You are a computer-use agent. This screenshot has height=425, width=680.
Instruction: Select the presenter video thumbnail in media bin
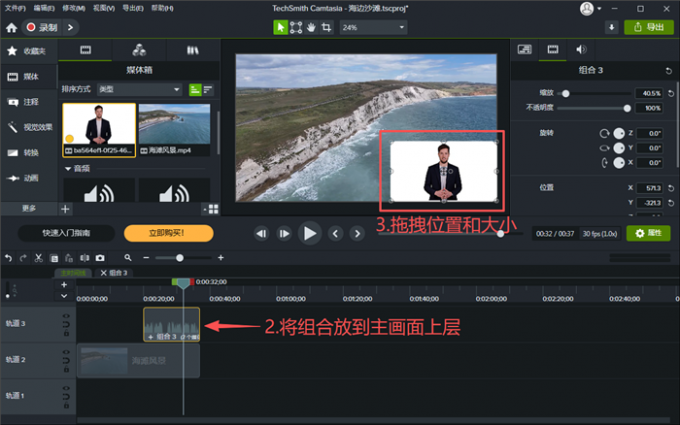[x=99, y=130]
